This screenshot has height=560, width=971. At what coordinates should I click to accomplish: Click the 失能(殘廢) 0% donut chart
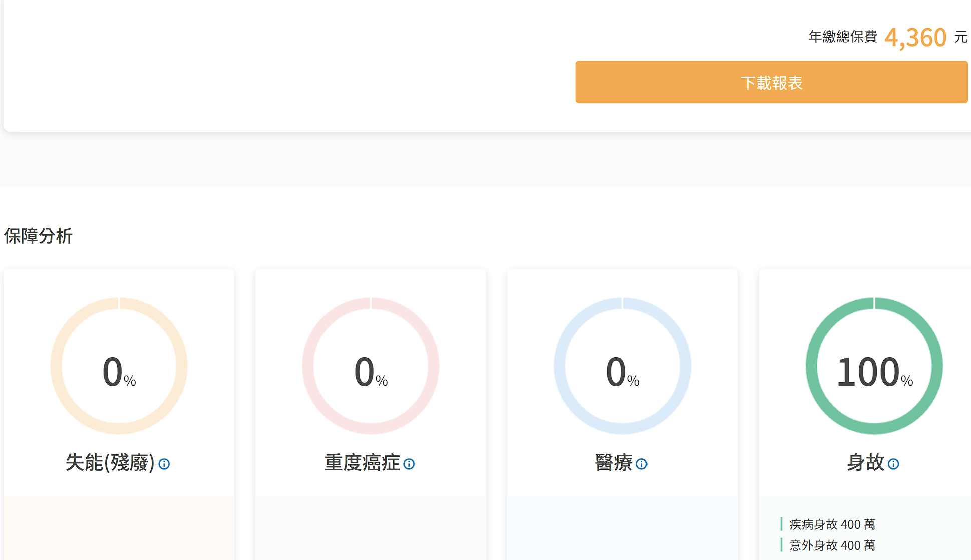[x=119, y=366]
